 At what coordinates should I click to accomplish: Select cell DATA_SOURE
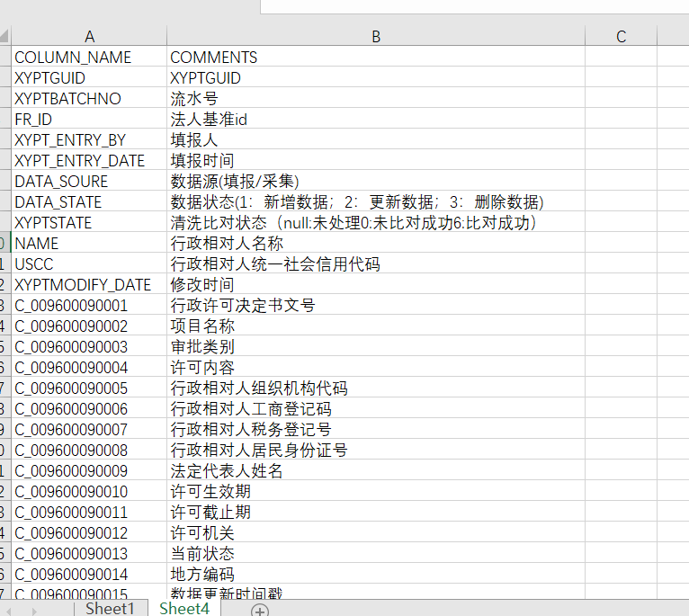(89, 181)
